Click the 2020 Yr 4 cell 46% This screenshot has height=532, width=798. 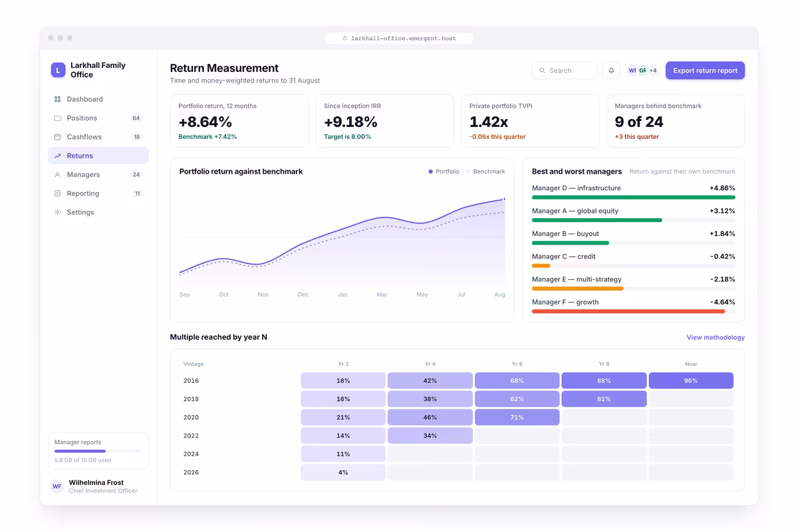coord(430,418)
